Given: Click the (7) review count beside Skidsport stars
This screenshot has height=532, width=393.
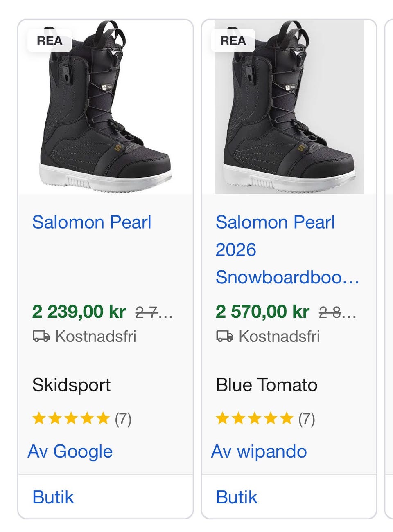Looking at the screenshot, I should [x=123, y=419].
